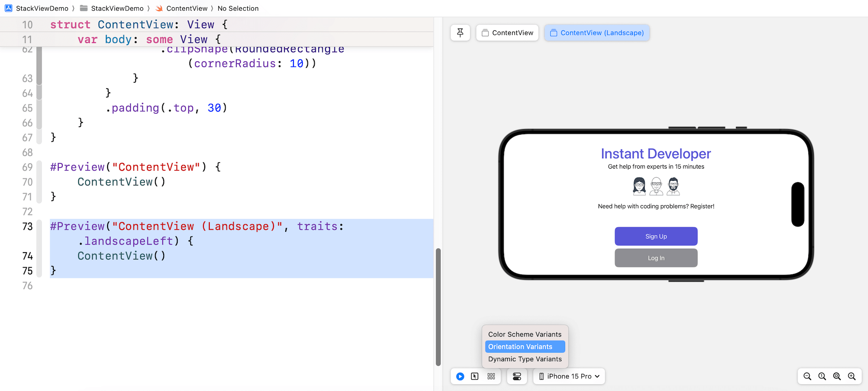This screenshot has height=391, width=868.
Task: Click the editor vertical scrollbar
Action: [x=438, y=306]
